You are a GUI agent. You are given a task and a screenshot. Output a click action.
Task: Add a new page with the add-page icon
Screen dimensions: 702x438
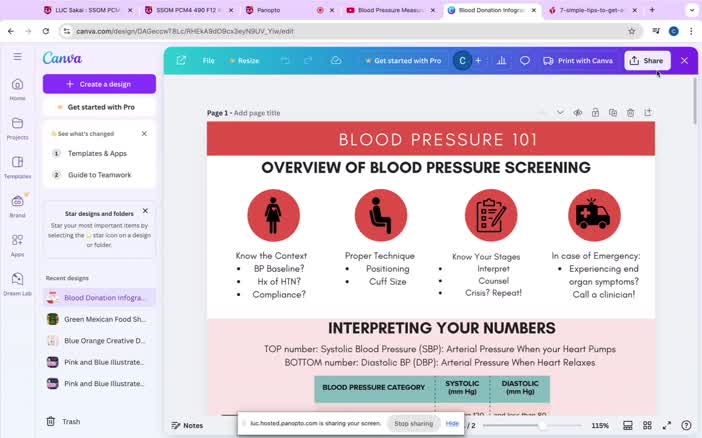648,113
